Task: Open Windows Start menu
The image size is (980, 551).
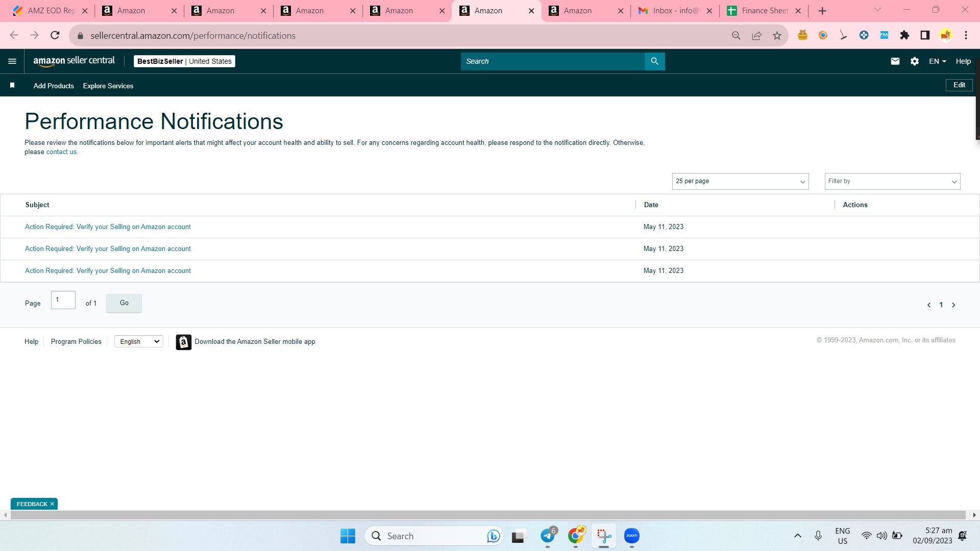Action: click(348, 536)
